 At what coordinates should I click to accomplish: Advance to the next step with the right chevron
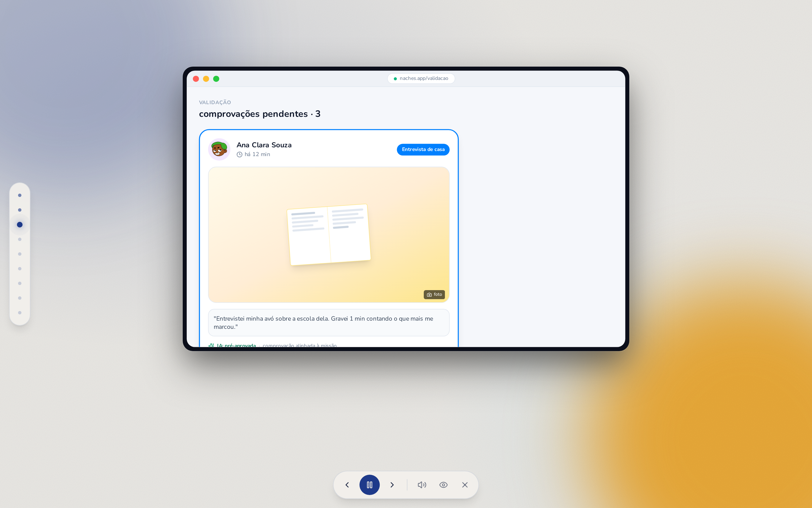[x=392, y=485]
